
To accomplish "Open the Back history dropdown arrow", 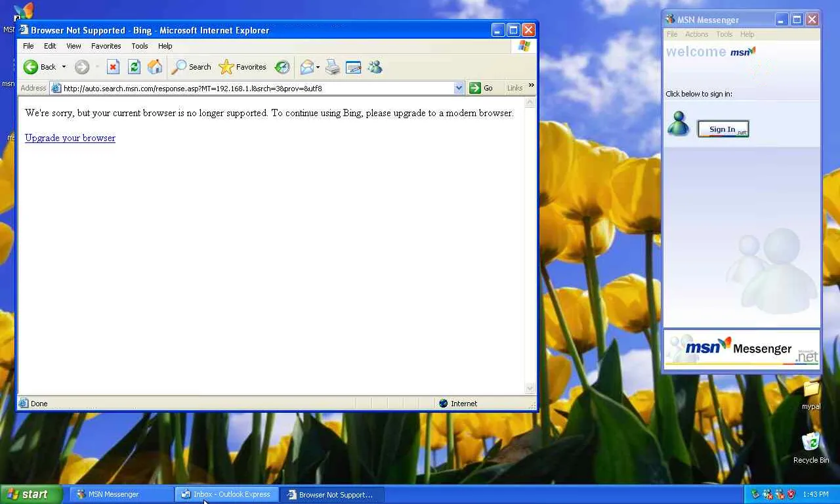I will coord(64,67).
